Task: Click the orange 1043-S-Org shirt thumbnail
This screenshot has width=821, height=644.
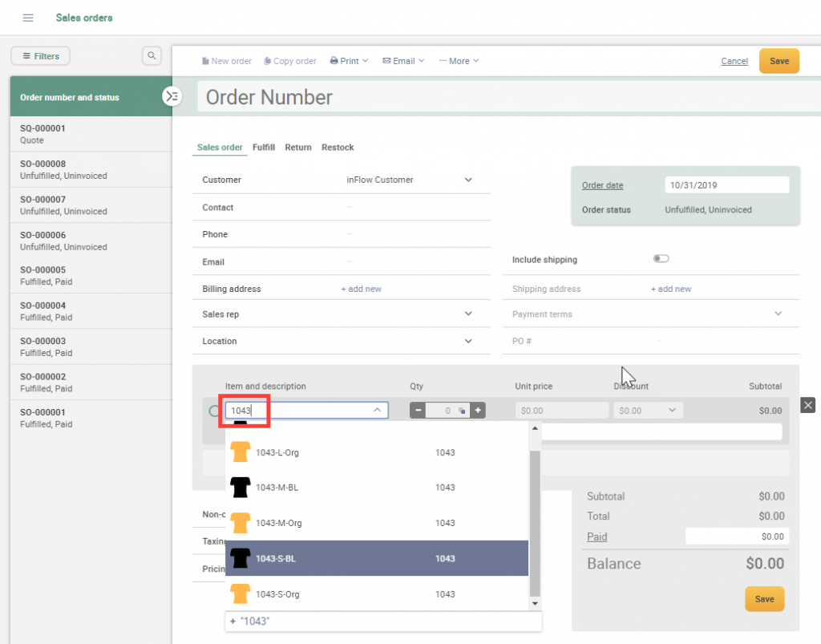Action: pyautogui.click(x=241, y=594)
